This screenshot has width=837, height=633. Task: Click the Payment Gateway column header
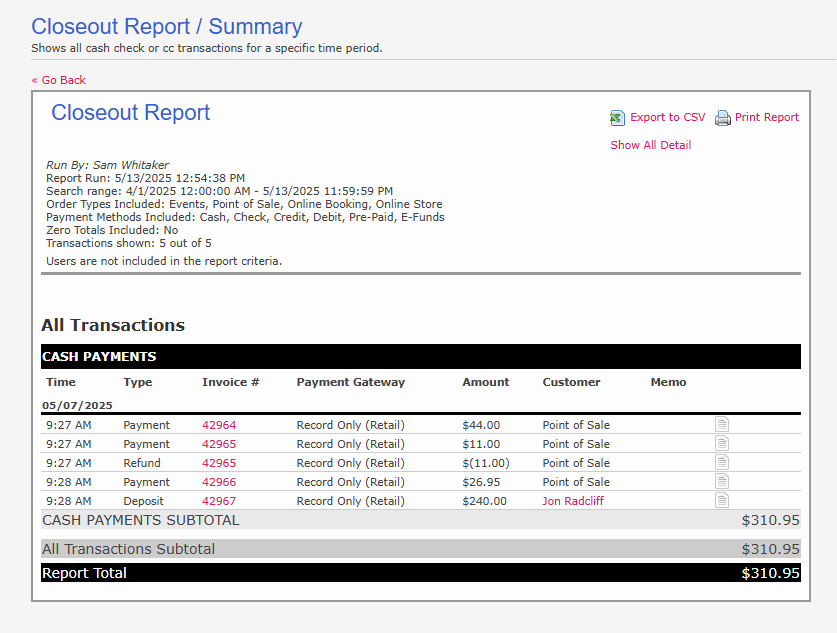pos(351,382)
